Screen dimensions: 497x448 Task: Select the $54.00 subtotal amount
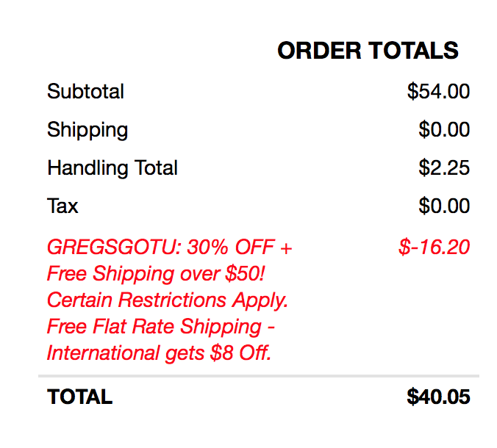coord(438,92)
